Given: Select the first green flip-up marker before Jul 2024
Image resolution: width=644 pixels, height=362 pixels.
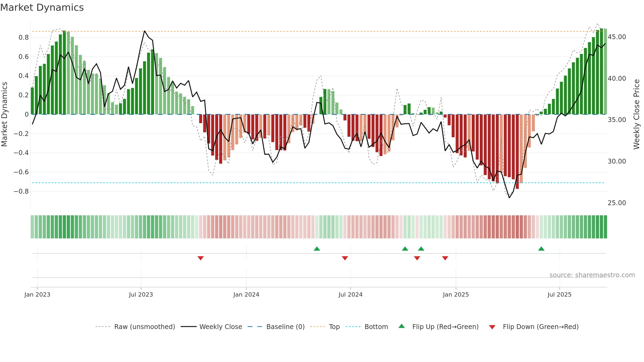Looking at the screenshot, I should (317, 249).
